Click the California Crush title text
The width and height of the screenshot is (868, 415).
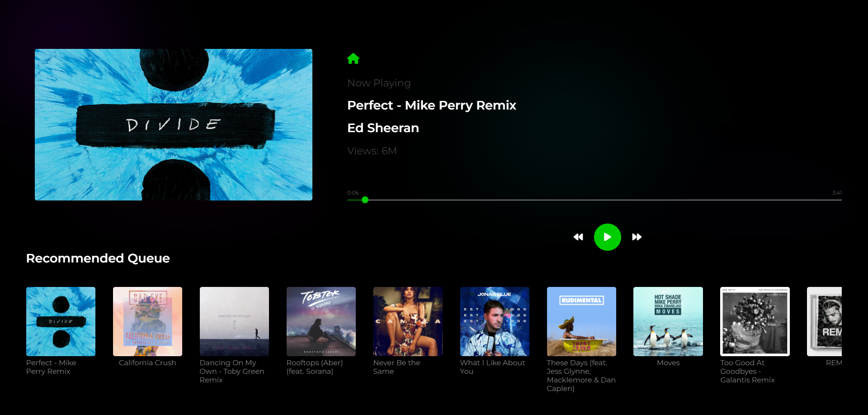click(x=147, y=363)
